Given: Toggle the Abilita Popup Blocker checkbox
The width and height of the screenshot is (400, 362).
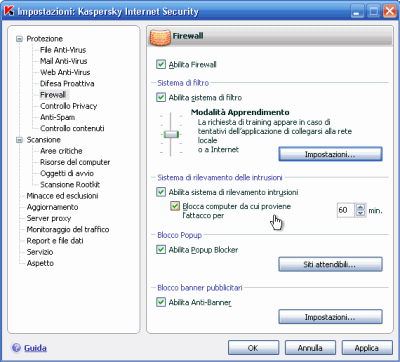Looking at the screenshot, I should [x=161, y=249].
